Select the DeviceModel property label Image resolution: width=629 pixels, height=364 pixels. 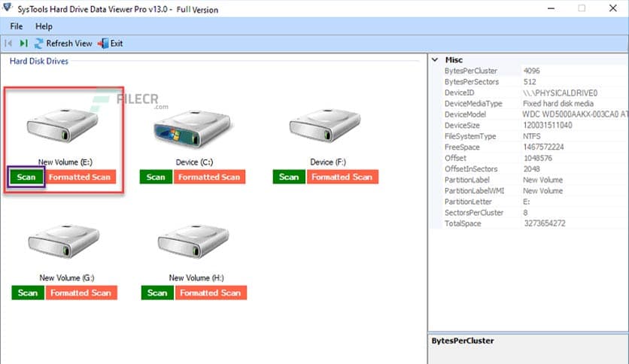(465, 114)
